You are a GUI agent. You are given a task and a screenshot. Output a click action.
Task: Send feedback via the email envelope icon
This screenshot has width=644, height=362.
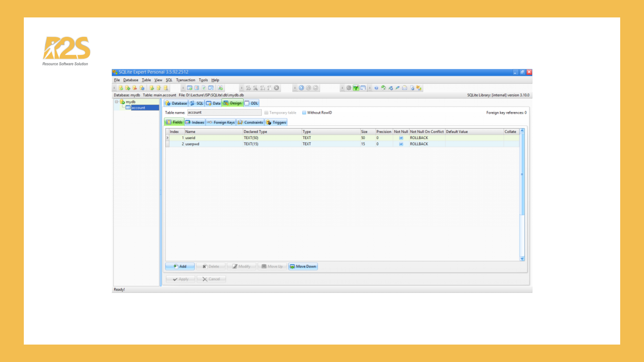[x=404, y=88]
